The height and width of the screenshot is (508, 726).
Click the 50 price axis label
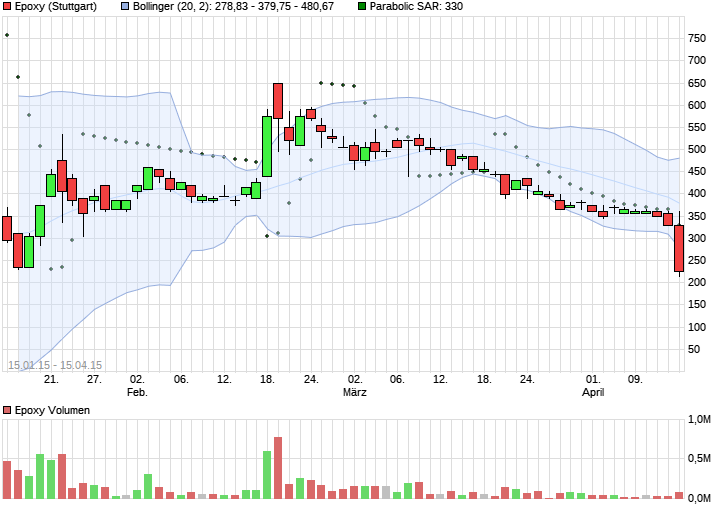pos(694,350)
